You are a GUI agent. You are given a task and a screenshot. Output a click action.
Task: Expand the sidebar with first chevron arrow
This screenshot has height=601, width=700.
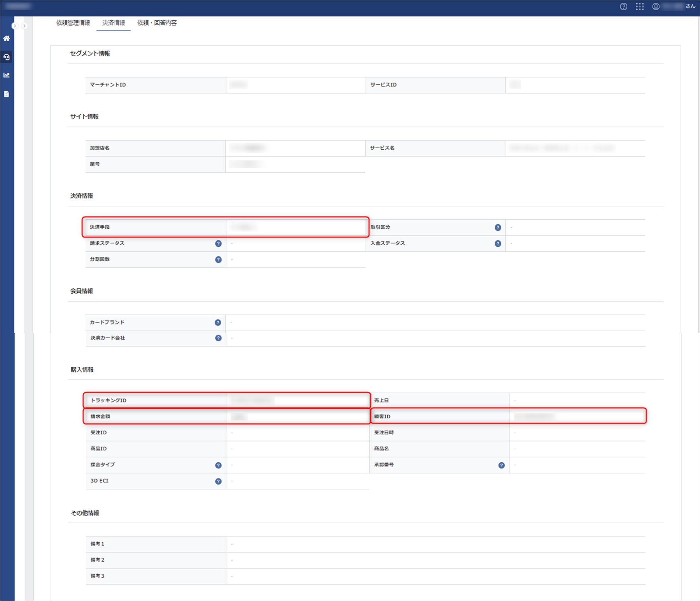[x=14, y=26]
